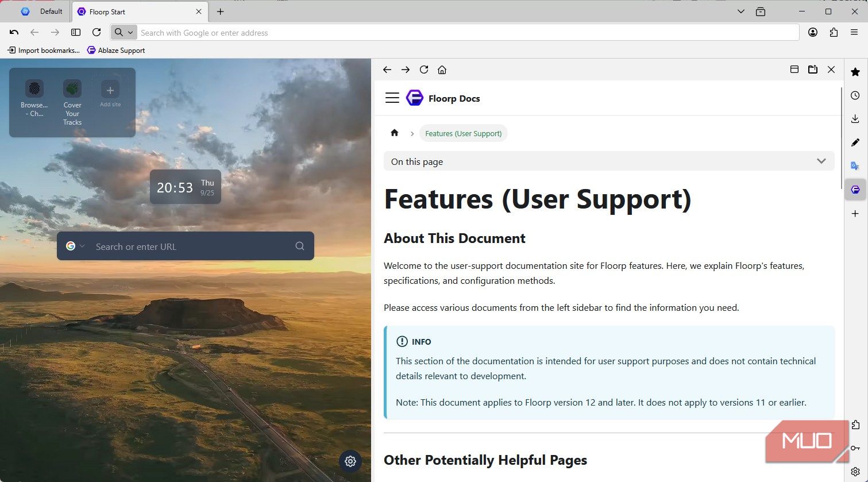Image resolution: width=868 pixels, height=482 pixels.
Task: Click the clock widget on the start page
Action: pos(185,186)
